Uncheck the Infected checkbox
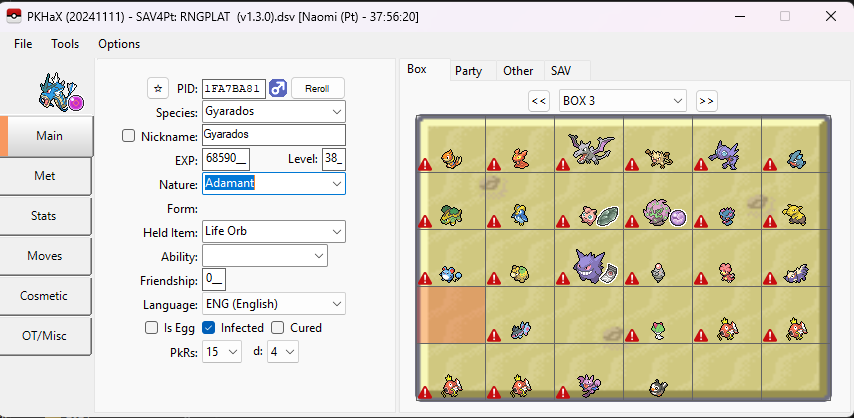Screen dimensions: 854x418 pyautogui.click(x=209, y=328)
